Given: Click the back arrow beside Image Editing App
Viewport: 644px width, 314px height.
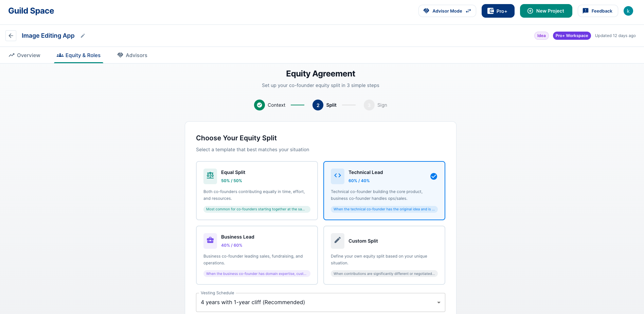Looking at the screenshot, I should click(x=11, y=36).
